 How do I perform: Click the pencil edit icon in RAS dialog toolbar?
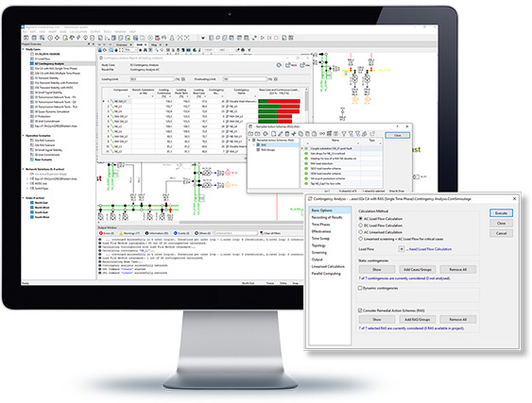click(281, 134)
